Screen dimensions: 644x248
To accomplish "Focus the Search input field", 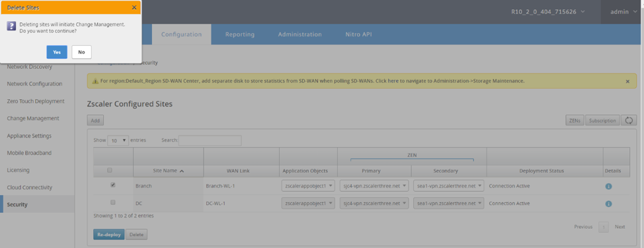I will pos(210,140).
